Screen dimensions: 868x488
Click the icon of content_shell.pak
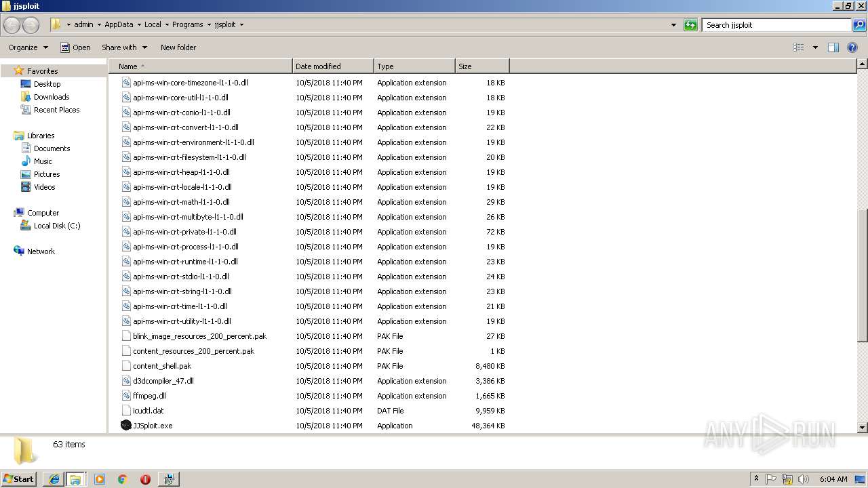[x=126, y=366]
